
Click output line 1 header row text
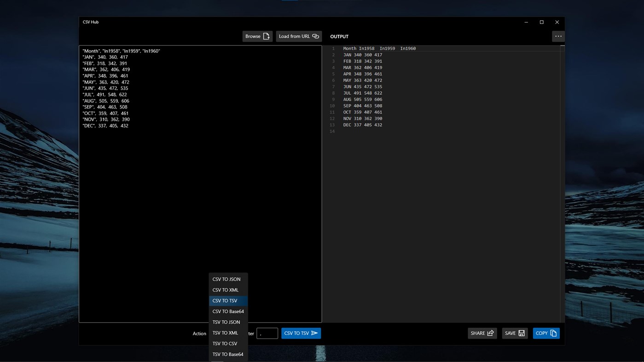click(379, 48)
